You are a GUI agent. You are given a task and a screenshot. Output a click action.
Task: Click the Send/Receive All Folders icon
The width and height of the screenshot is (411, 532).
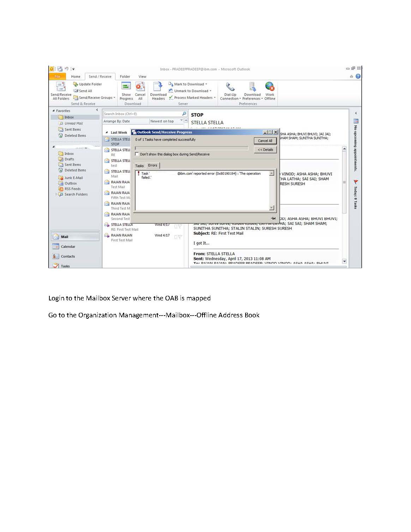(x=61, y=86)
